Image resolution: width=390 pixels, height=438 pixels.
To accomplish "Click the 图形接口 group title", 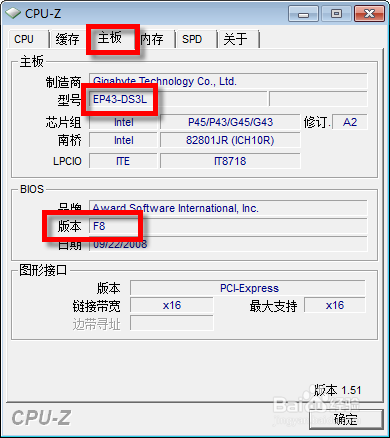I will pos(43,270).
